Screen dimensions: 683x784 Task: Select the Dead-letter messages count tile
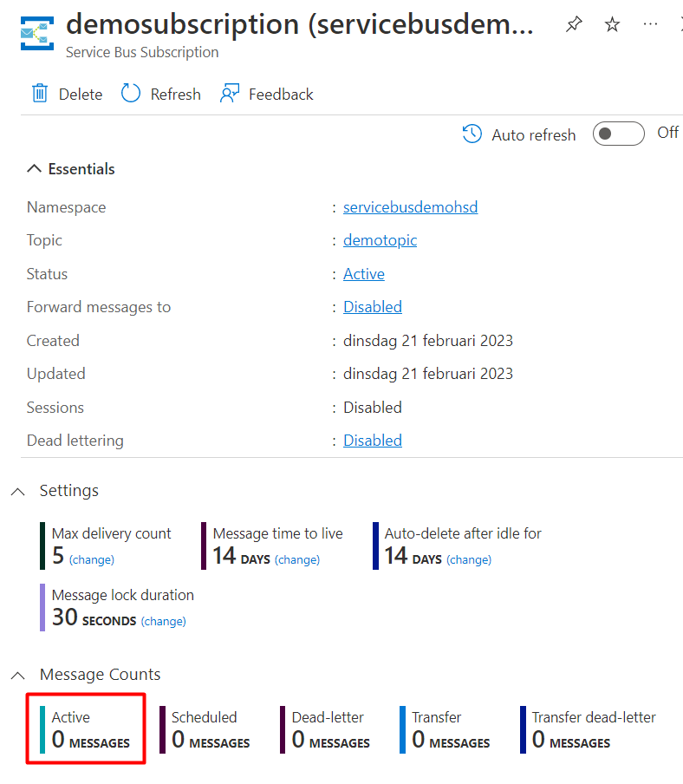[x=325, y=729]
